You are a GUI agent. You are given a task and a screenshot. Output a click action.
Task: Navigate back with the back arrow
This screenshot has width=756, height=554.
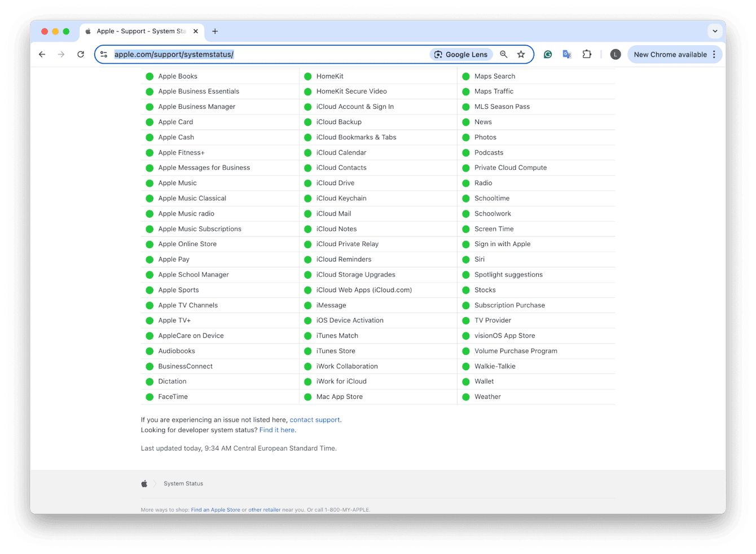pyautogui.click(x=42, y=54)
